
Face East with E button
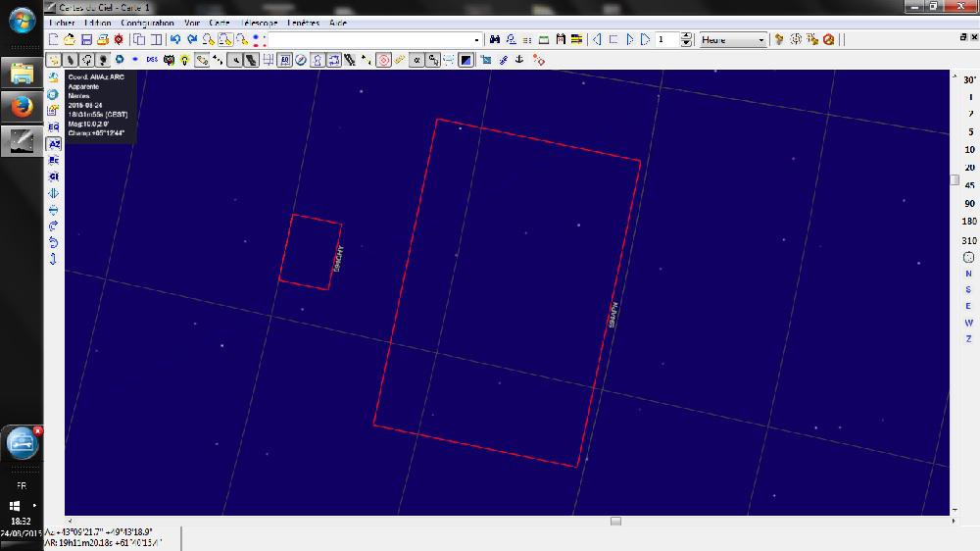[x=969, y=306]
